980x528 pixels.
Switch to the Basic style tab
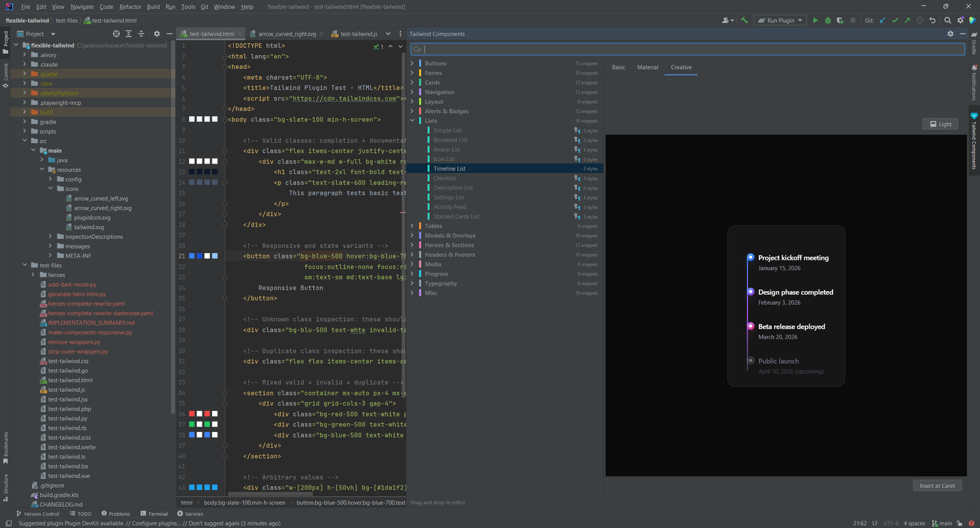pos(619,67)
